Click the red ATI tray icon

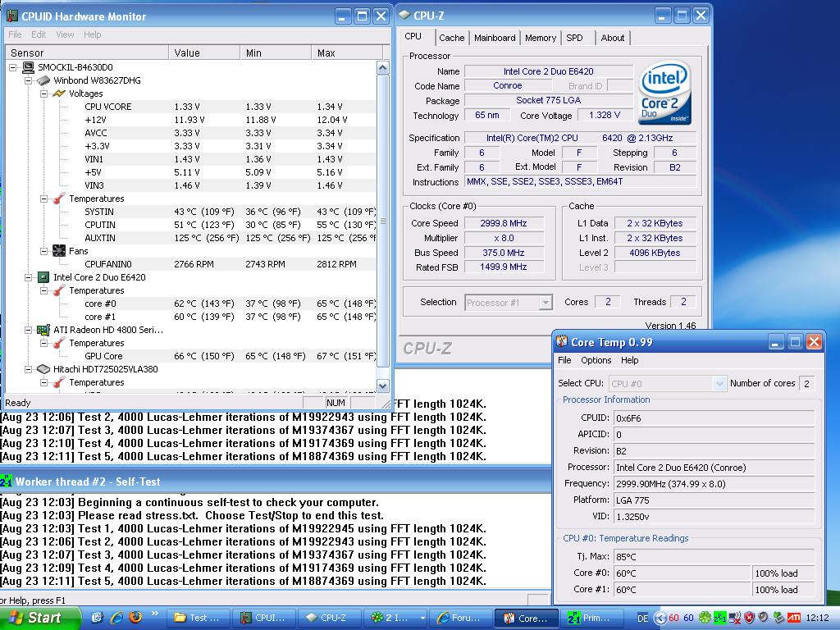pyautogui.click(x=794, y=618)
